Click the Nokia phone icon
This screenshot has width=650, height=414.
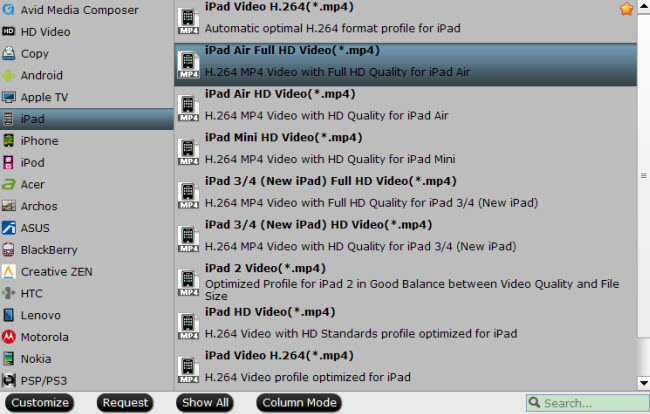(x=8, y=359)
